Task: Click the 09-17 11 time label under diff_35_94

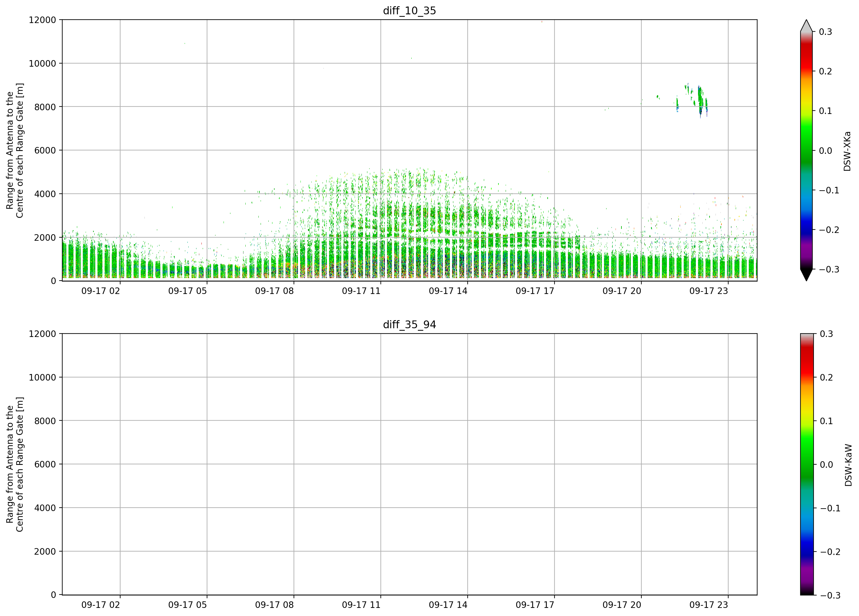Action: tap(361, 605)
